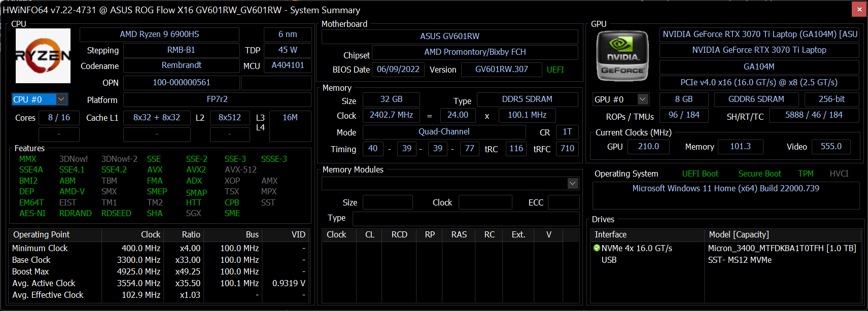868x311 pixels.
Task: Click the 32 GB memory size field
Action: tap(391, 99)
